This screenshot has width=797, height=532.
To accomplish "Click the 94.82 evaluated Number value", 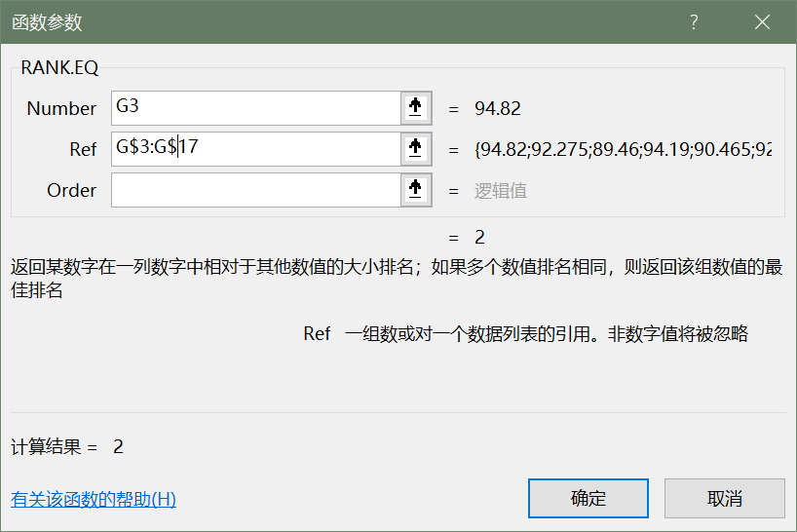I will pos(498,108).
